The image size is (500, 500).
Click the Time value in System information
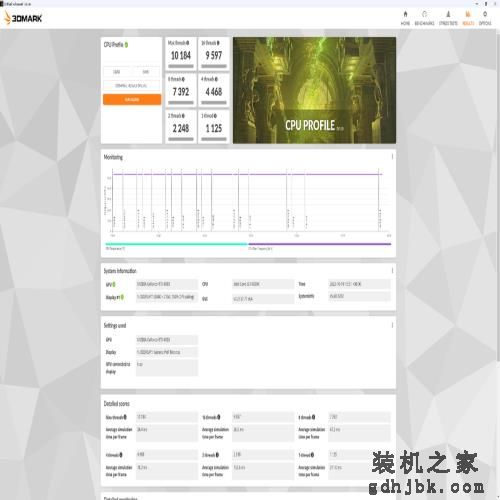(x=359, y=284)
